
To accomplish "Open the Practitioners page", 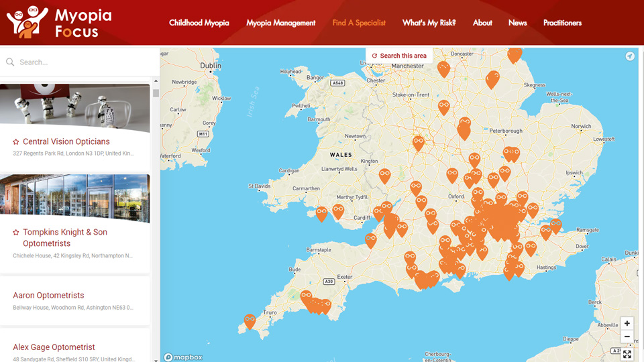I will pyautogui.click(x=562, y=23).
